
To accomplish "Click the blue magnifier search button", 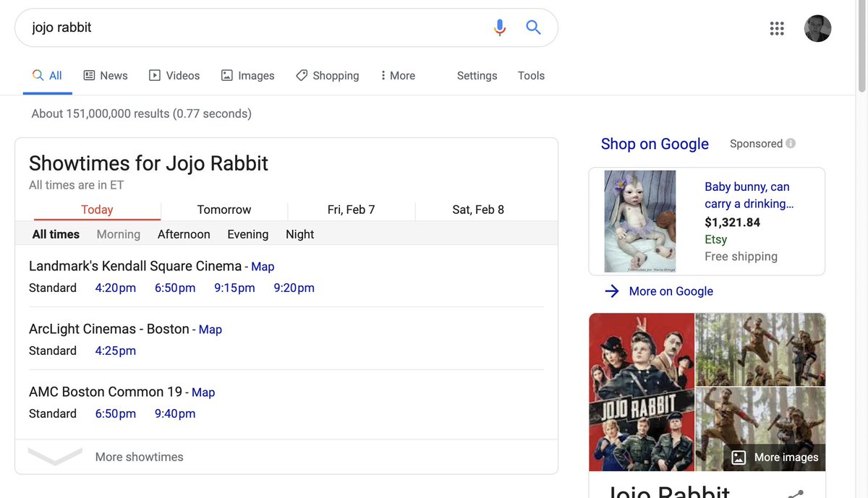I will click(x=533, y=27).
